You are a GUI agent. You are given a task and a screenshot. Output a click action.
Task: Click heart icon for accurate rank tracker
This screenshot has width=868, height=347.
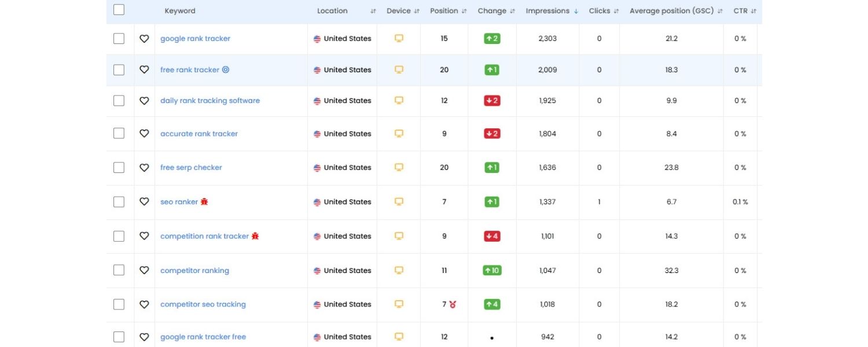coord(144,134)
